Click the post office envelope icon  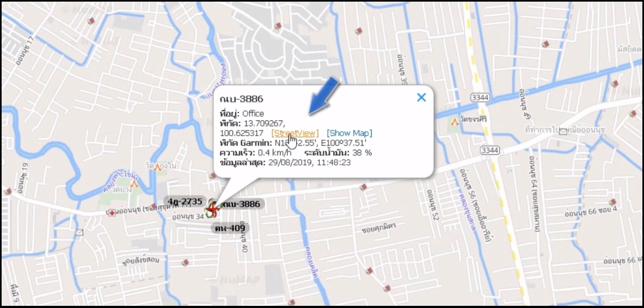(563, 131)
